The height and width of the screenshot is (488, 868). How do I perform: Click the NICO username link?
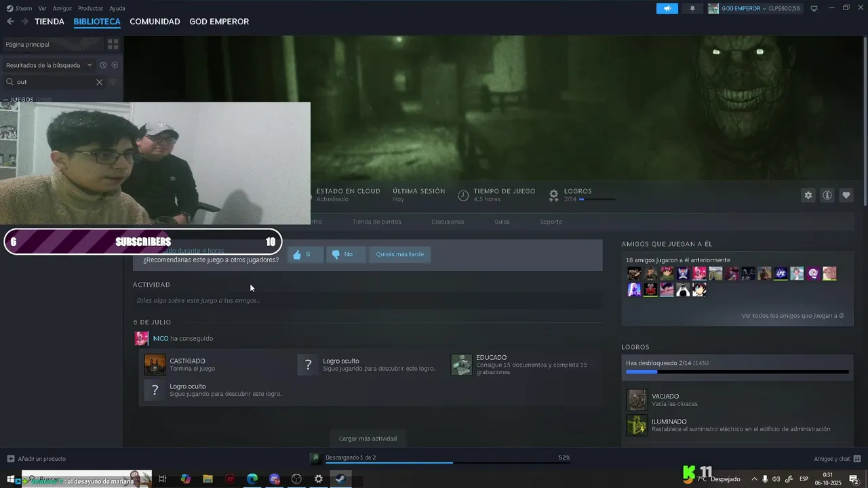pos(161,338)
